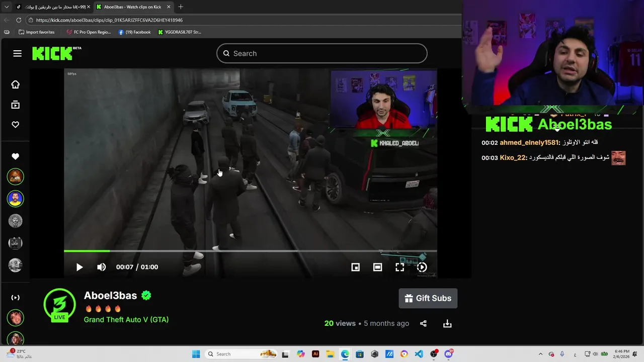
Task: Share the clip using share icon
Action: click(x=423, y=324)
